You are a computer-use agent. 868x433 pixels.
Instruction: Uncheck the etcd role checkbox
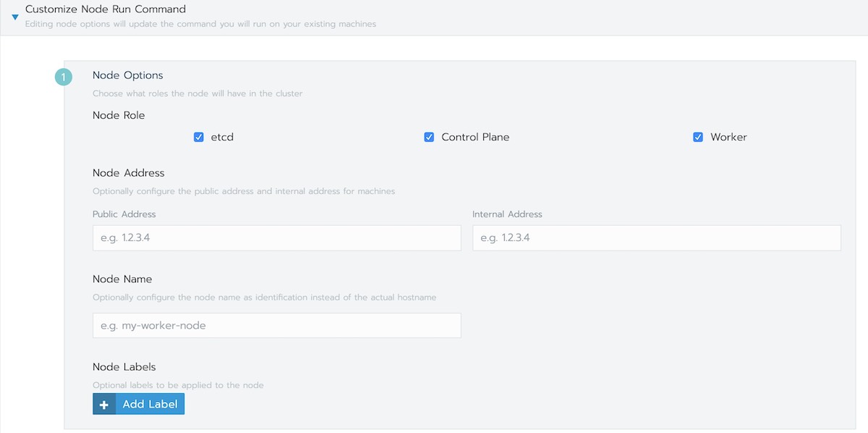coord(199,137)
